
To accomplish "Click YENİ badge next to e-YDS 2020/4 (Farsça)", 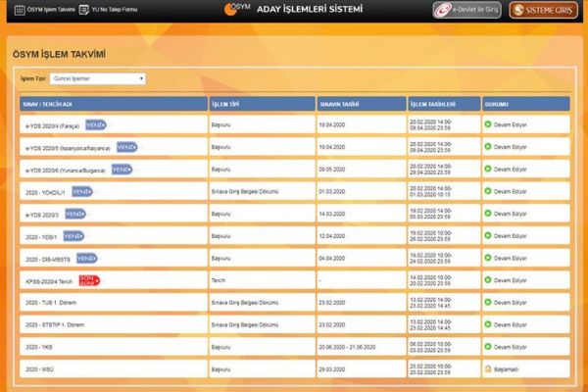I will click(x=95, y=125).
